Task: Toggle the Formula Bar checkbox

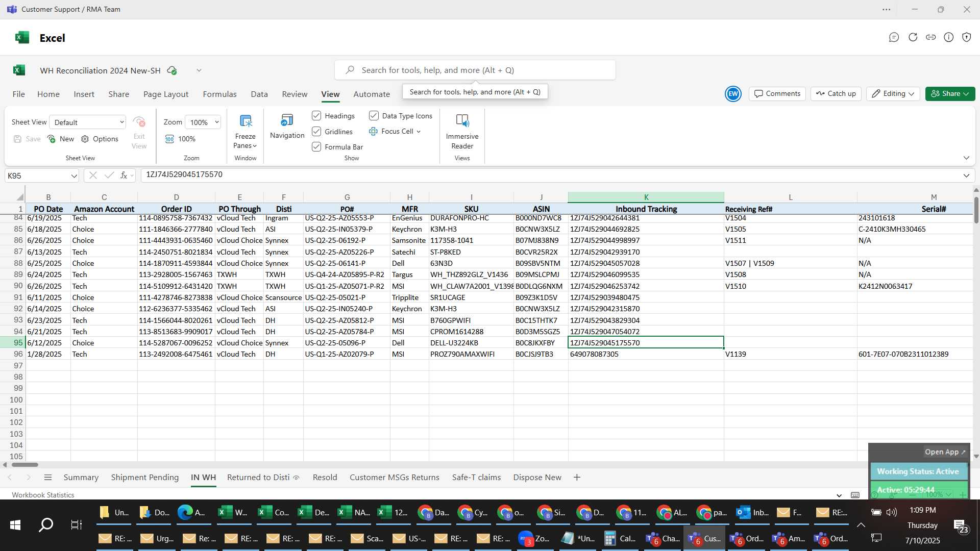Action: [316, 147]
